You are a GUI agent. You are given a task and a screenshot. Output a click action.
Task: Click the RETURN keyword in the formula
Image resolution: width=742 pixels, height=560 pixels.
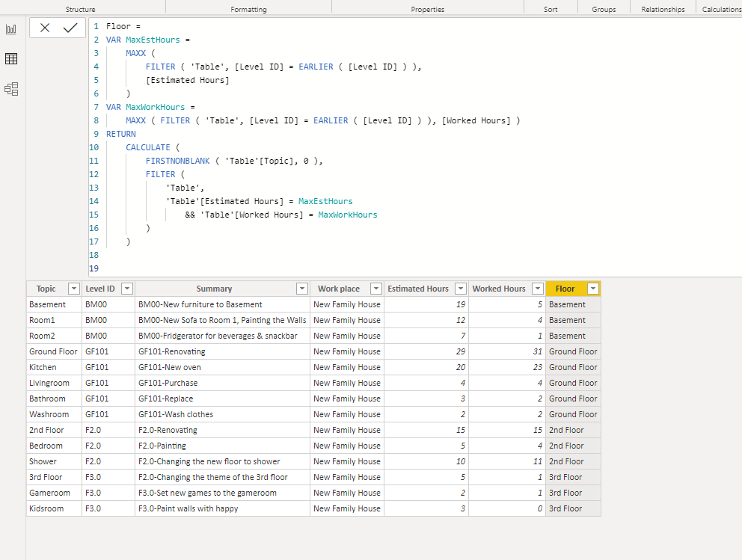point(120,134)
